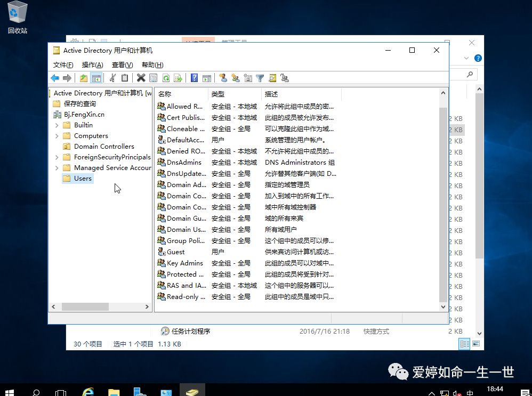Select the Allowed R... group row
532x396 pixels.
coord(247,106)
